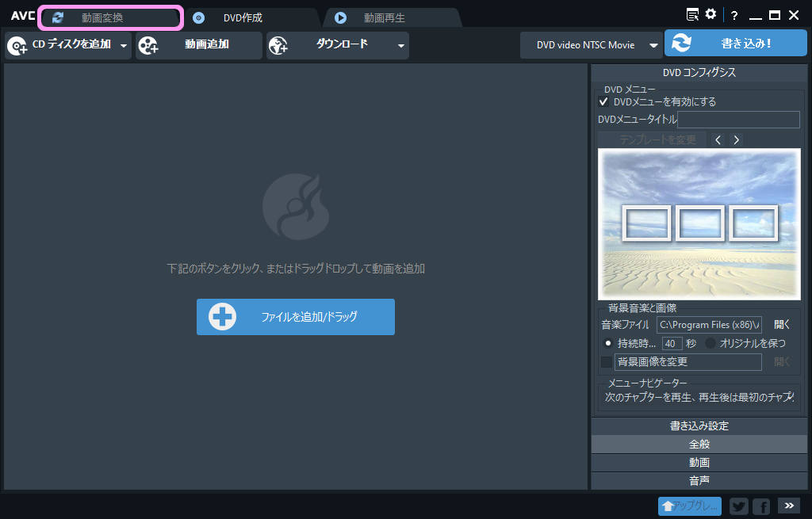The height and width of the screenshot is (519, 812).
Task: Click the ファイルを追加/ドラッグ button
Action: tap(295, 316)
